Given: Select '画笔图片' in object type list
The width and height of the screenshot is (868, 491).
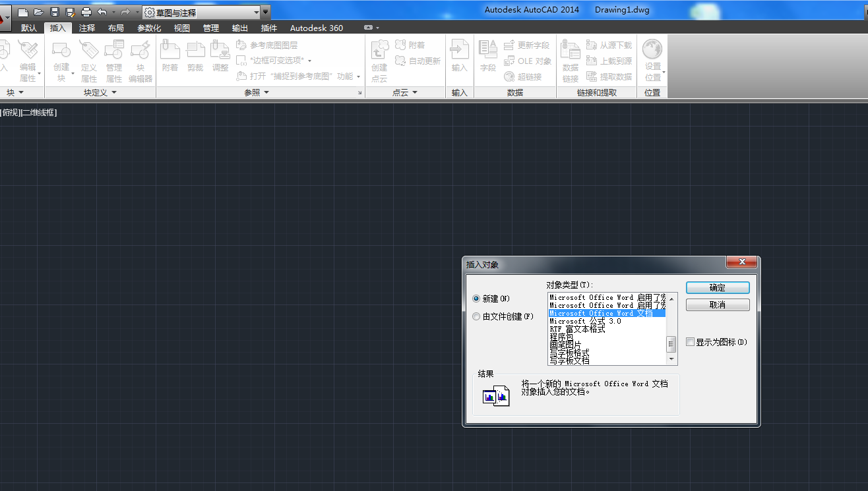Looking at the screenshot, I should coord(607,345).
